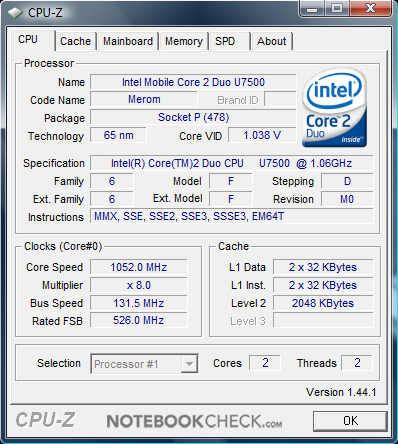The height and width of the screenshot is (444, 398).
Task: Click the Model value F
Action: [x=230, y=181]
